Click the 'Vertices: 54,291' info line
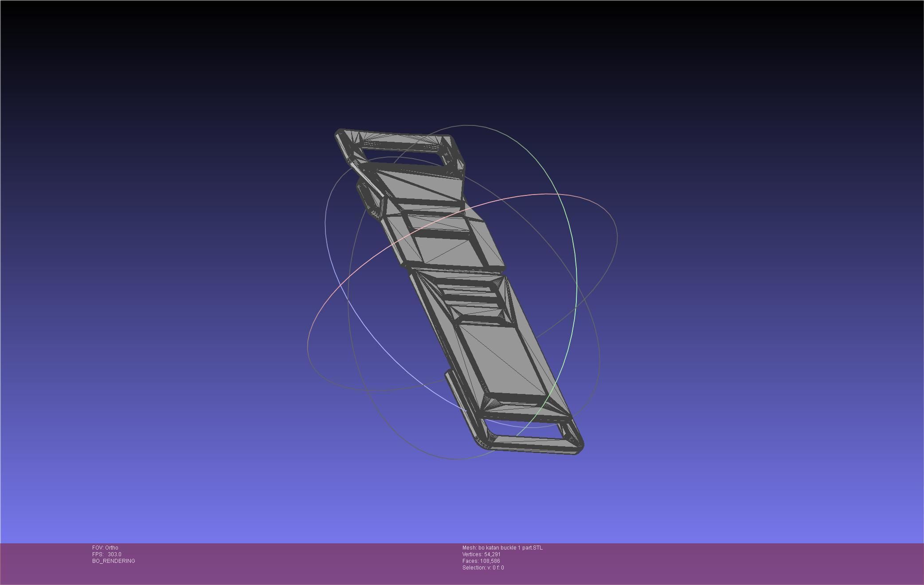This screenshot has height=585, width=924. pyautogui.click(x=481, y=554)
